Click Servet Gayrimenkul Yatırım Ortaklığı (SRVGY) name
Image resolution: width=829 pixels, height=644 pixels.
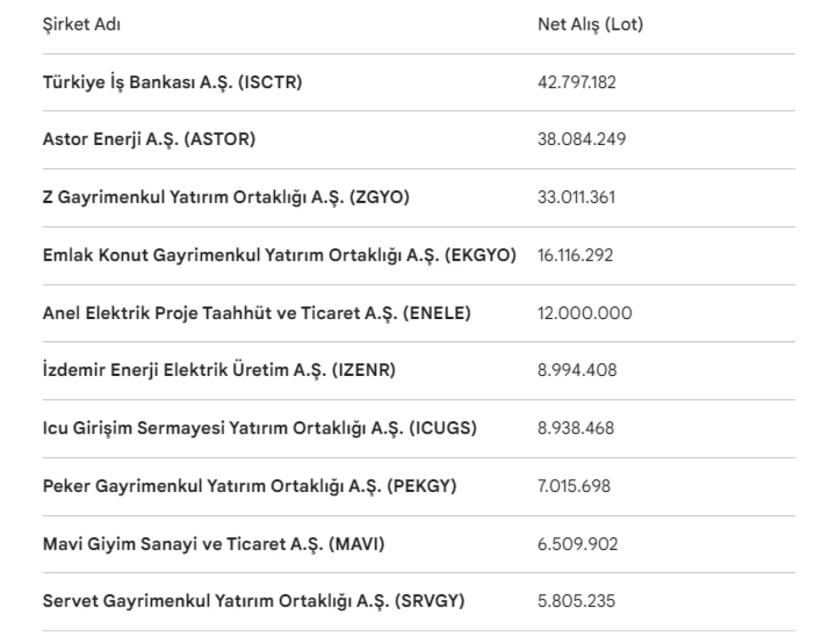point(254,601)
